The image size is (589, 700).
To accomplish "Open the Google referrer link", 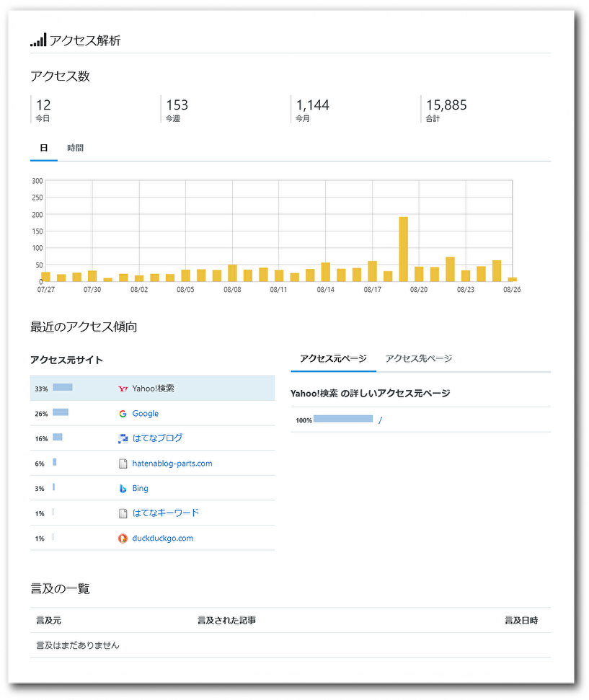I will point(147,413).
